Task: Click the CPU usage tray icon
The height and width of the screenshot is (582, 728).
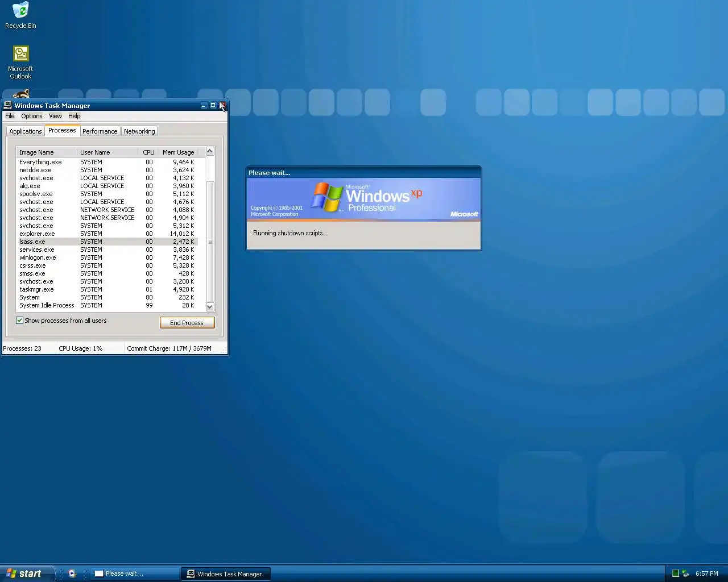Action: [676, 573]
